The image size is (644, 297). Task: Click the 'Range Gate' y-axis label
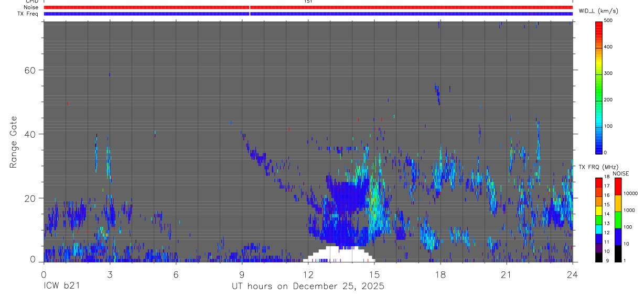pos(14,142)
